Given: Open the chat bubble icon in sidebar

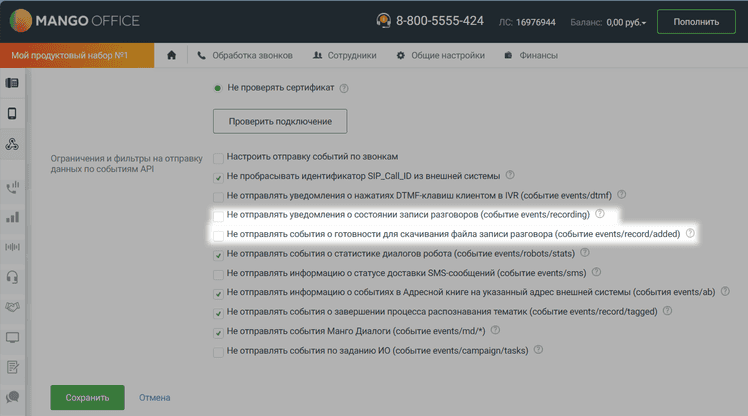Looking at the screenshot, I should point(13,398).
